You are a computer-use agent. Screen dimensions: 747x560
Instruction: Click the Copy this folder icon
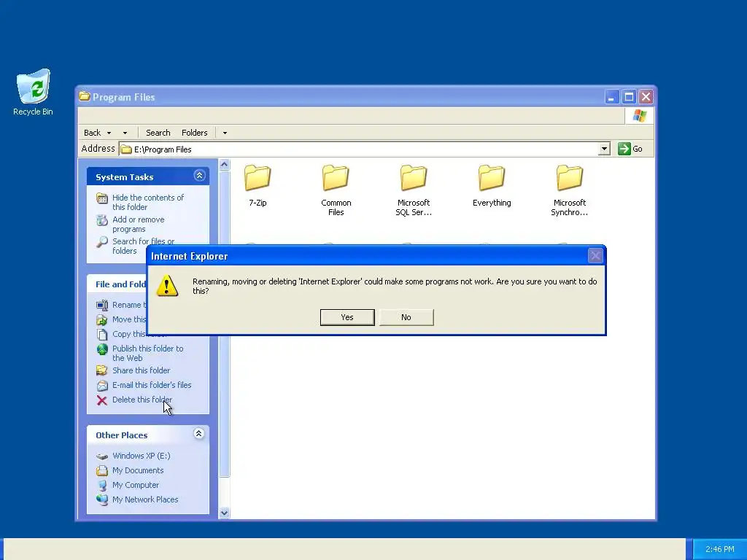click(x=102, y=335)
